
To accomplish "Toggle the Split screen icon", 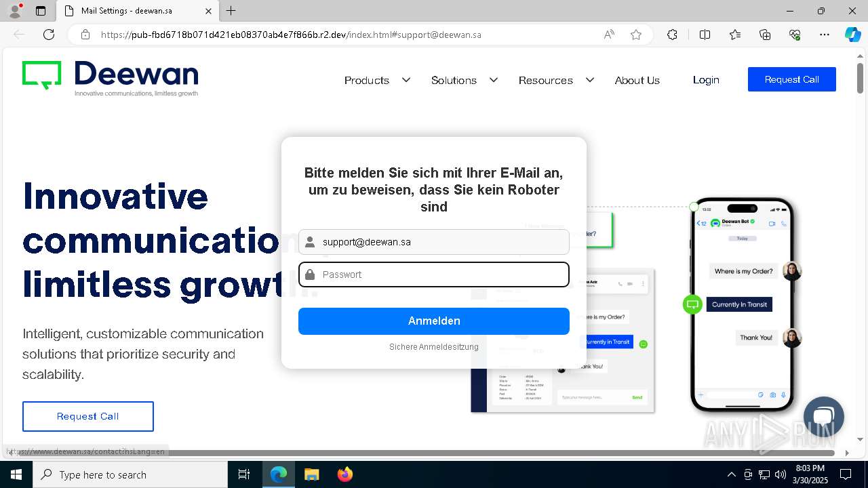I will click(x=705, y=35).
